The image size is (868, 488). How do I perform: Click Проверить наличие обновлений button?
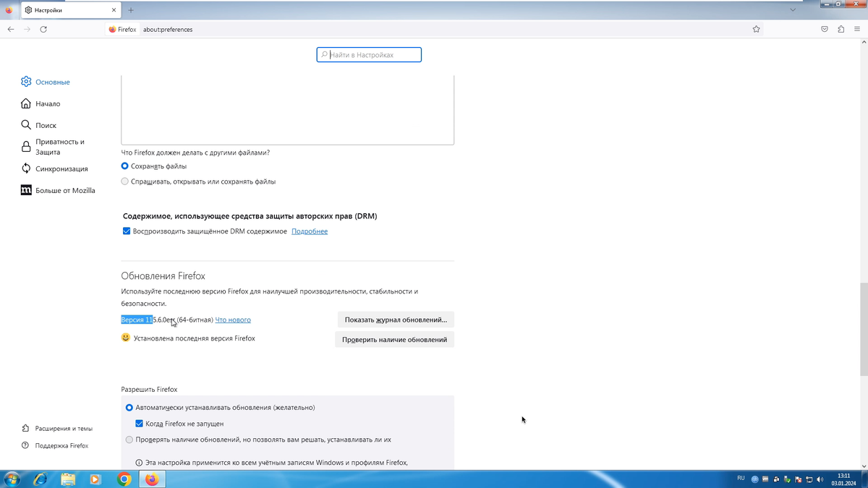394,339
